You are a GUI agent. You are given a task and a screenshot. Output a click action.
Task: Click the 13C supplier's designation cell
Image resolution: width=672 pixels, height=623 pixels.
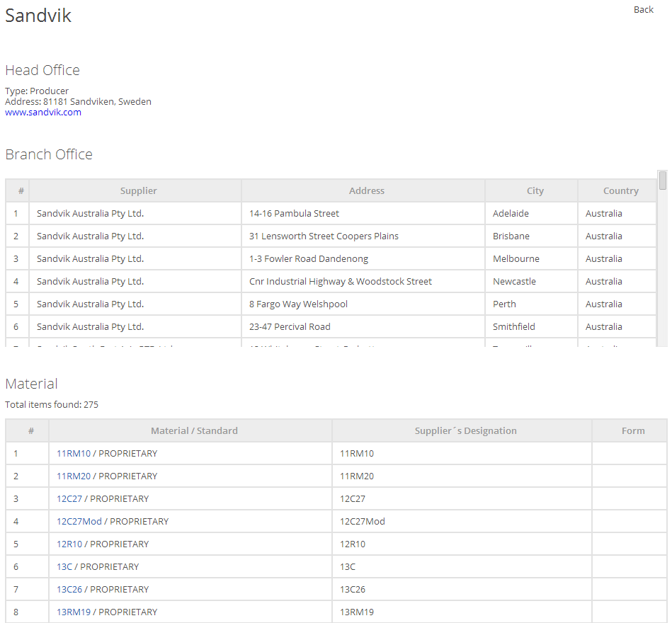pos(462,567)
